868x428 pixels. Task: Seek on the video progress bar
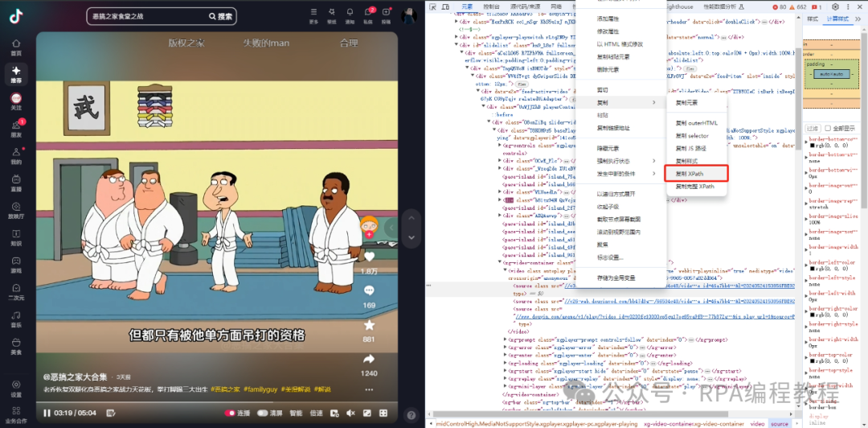[217, 402]
